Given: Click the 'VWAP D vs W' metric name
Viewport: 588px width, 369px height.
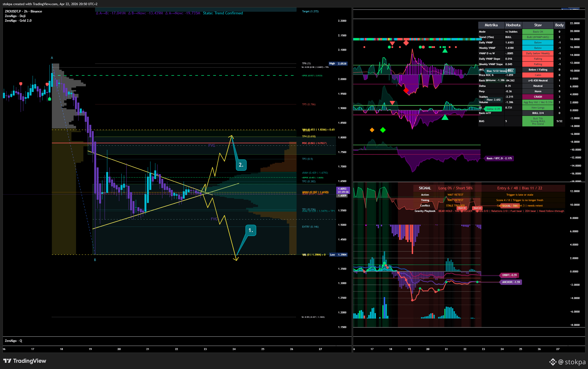Looking at the screenshot, I should point(487,53).
